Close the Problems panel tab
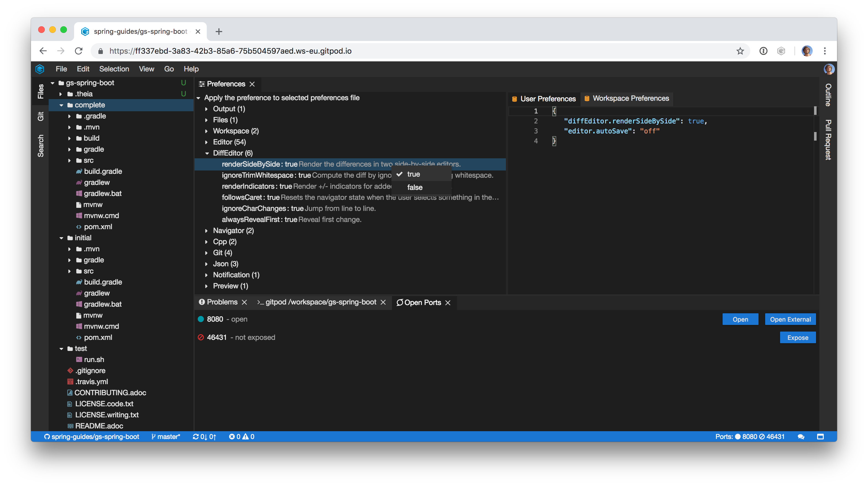The width and height of the screenshot is (868, 486). [244, 302]
